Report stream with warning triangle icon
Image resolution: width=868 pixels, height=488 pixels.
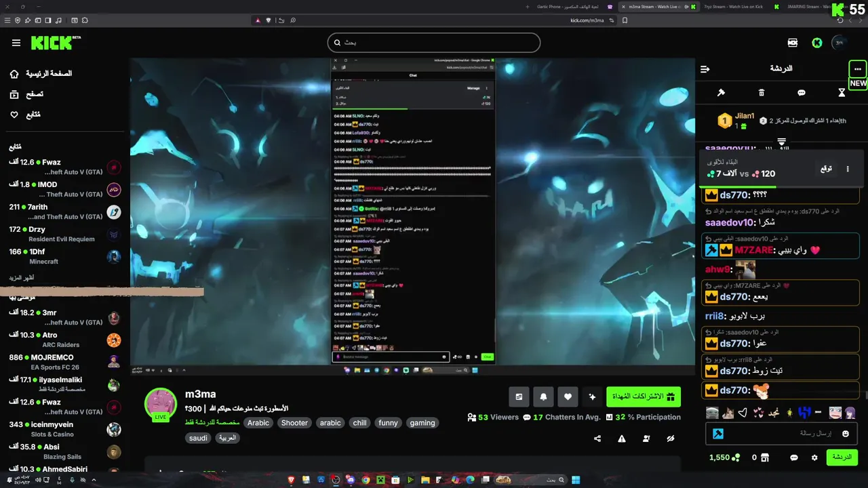tap(622, 439)
